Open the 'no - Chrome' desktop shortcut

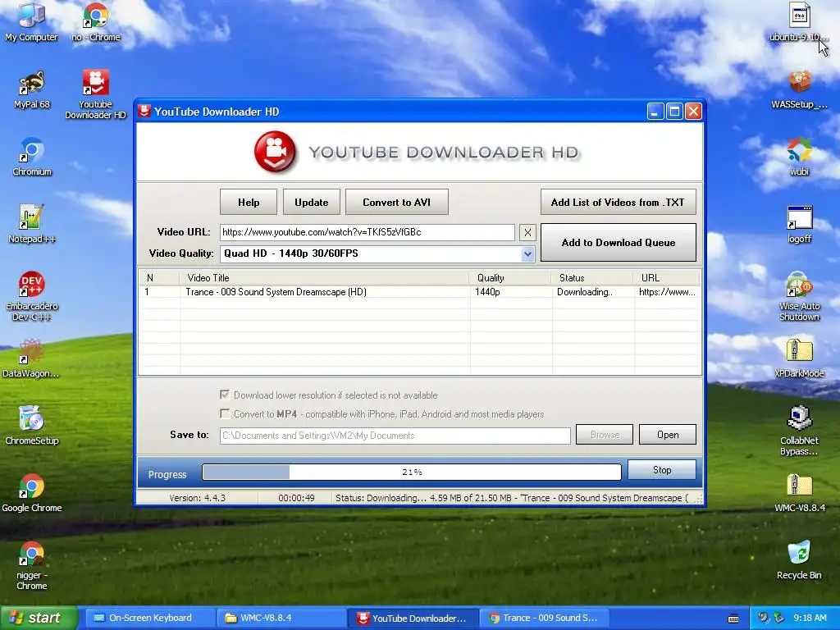click(x=95, y=22)
